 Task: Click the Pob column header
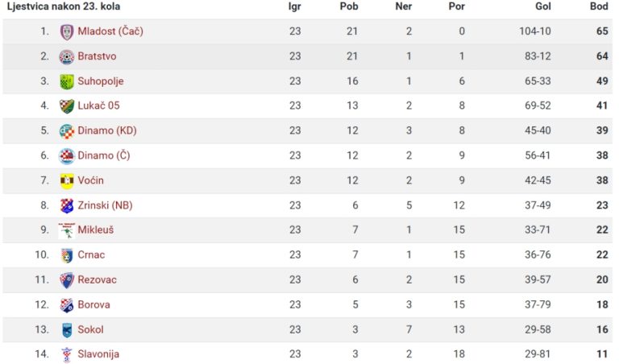point(349,6)
